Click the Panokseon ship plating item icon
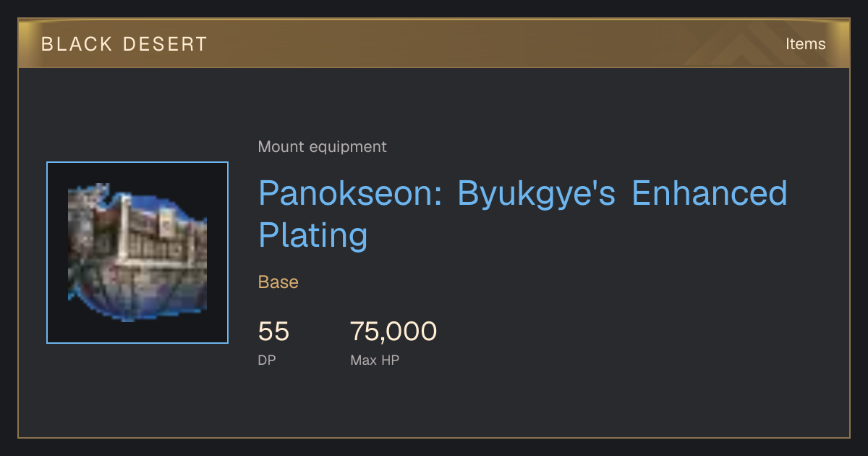The width and height of the screenshot is (868, 456). click(x=137, y=253)
